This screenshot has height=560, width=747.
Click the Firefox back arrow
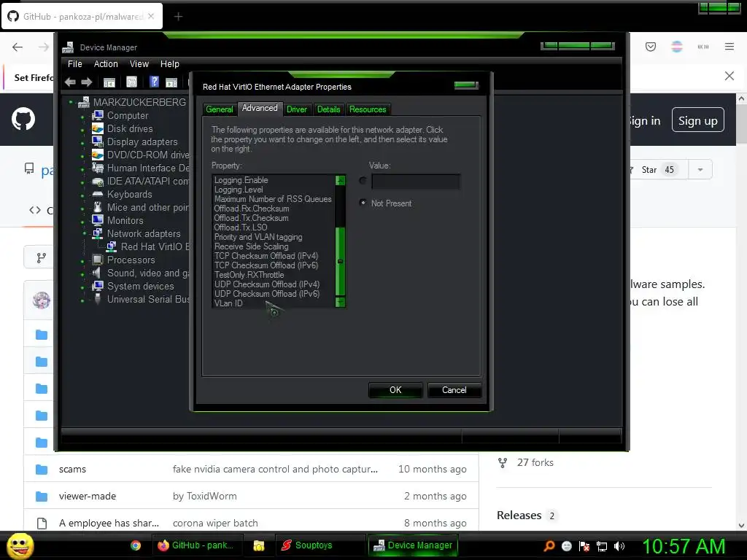pos(18,47)
